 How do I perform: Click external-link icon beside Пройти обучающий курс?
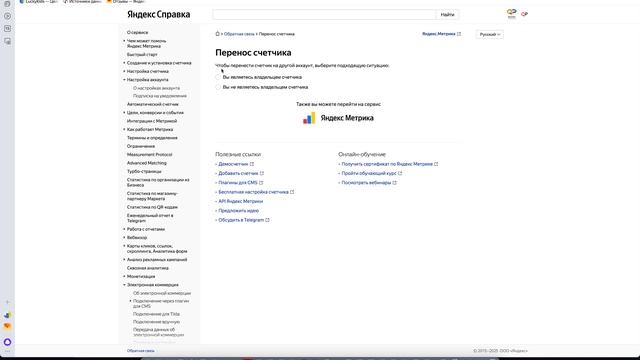(400, 173)
